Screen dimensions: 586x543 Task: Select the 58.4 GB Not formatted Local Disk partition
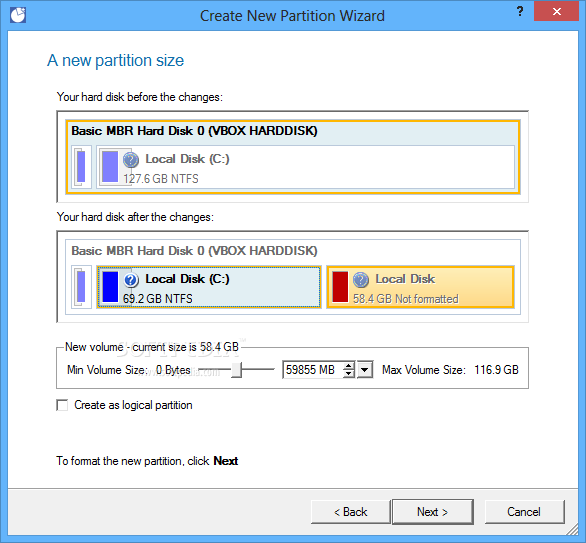click(420, 287)
